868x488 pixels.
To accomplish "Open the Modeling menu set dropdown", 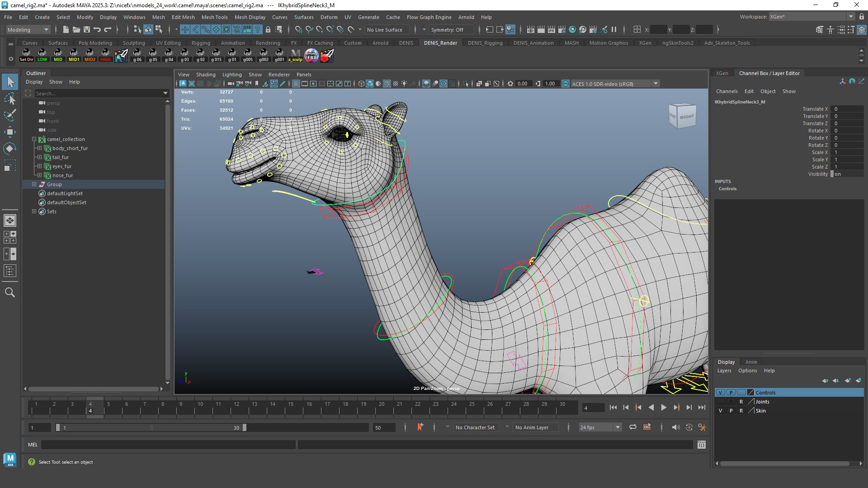I will (x=28, y=30).
